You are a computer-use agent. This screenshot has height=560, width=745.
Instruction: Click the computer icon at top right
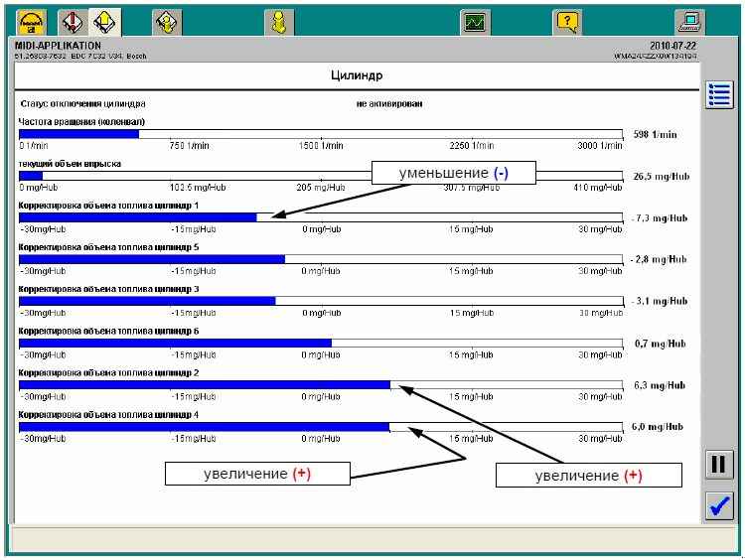(x=687, y=21)
